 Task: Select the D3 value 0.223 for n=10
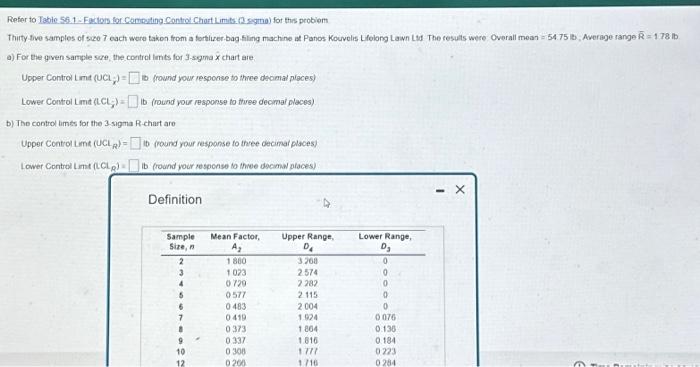385,352
